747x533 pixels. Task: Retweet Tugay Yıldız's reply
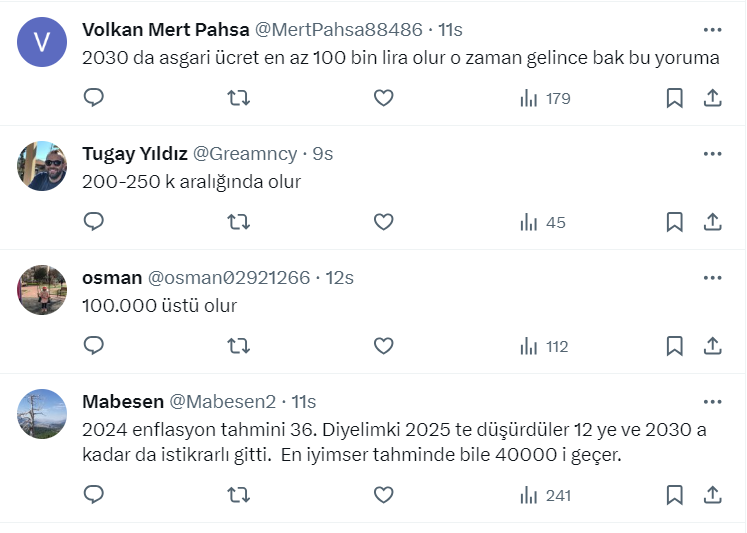[x=239, y=222]
